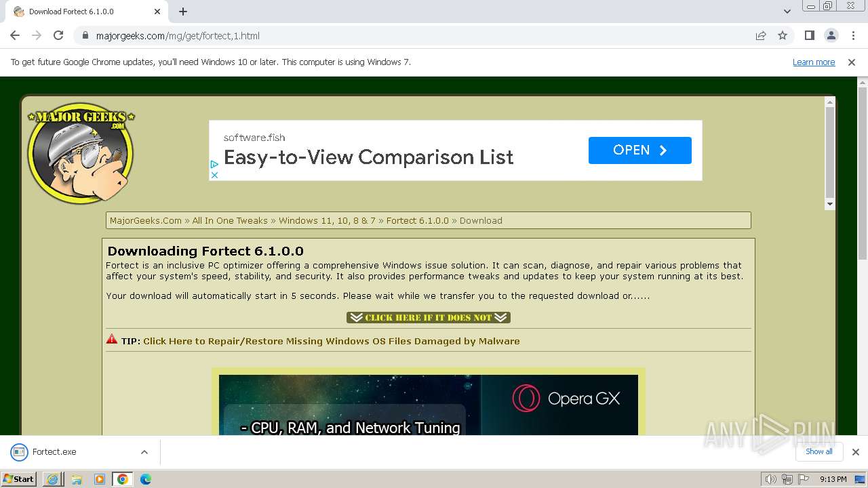Viewport: 868px width, 488px height.
Task: Share this page from the address bar
Action: (x=761, y=35)
